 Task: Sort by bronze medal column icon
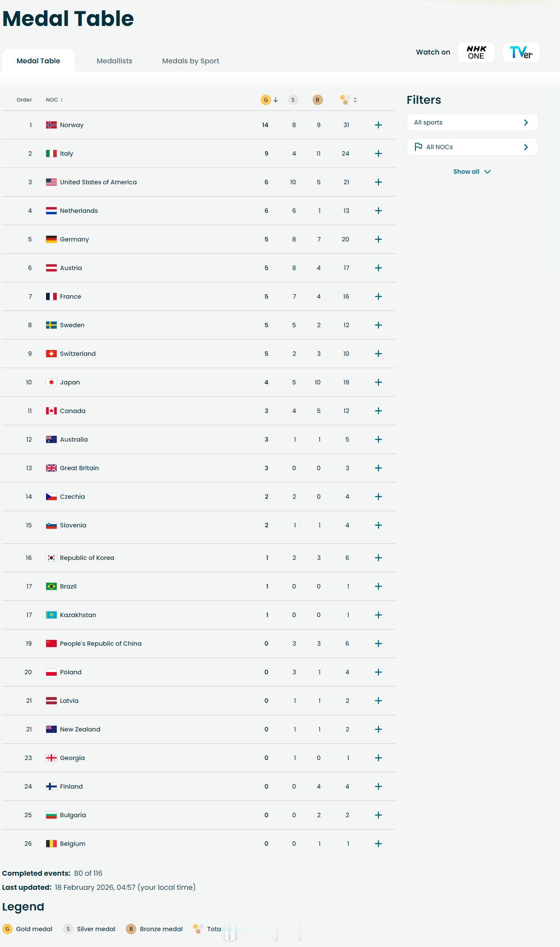click(x=318, y=100)
